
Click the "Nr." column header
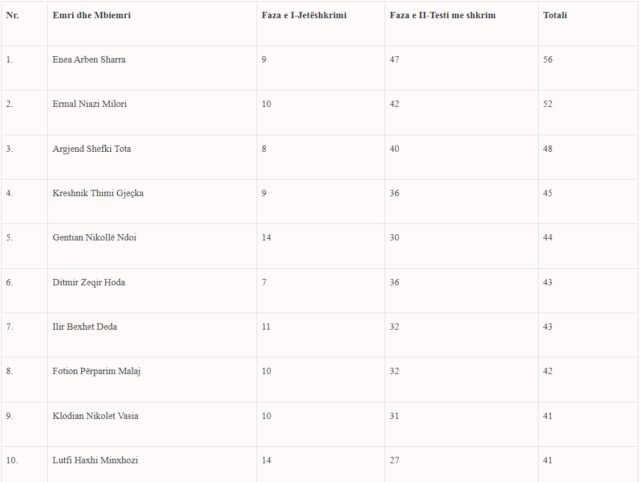tap(12, 15)
